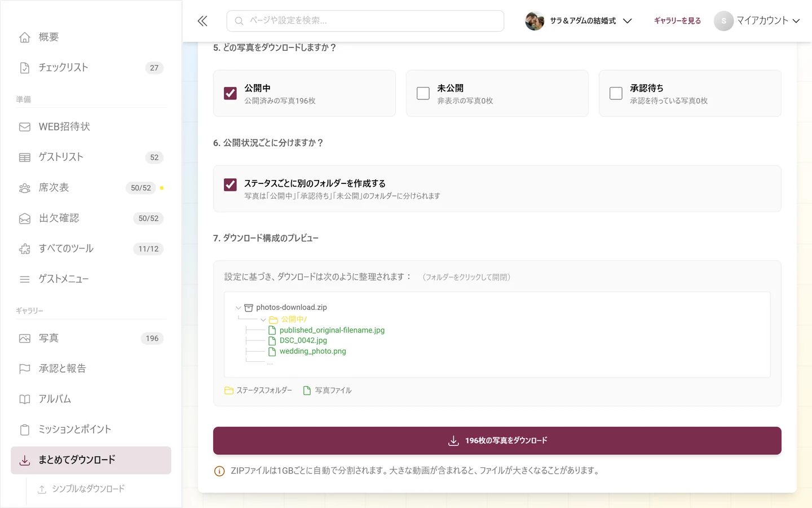Collapse the 公開中/ folder in preview
The width and height of the screenshot is (812, 508).
263,319
